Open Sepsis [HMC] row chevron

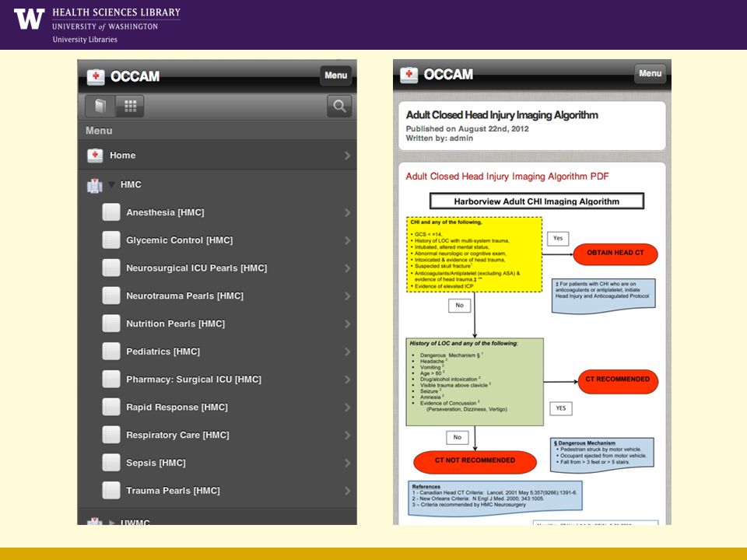[x=347, y=463]
